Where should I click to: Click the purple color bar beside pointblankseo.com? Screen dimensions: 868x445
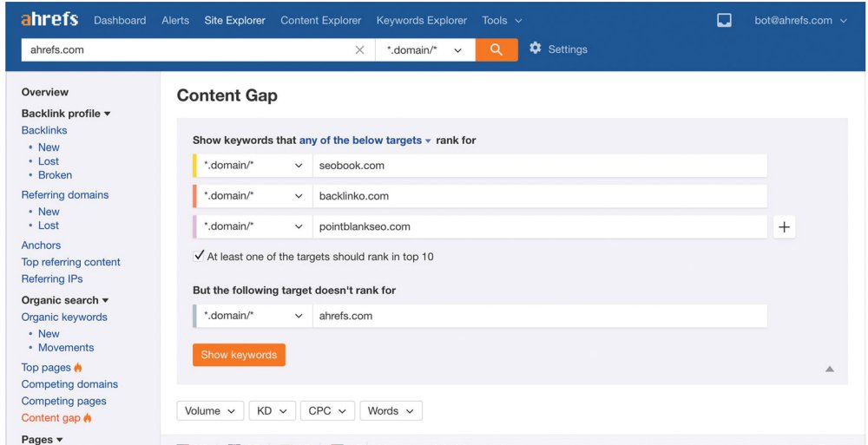point(194,227)
